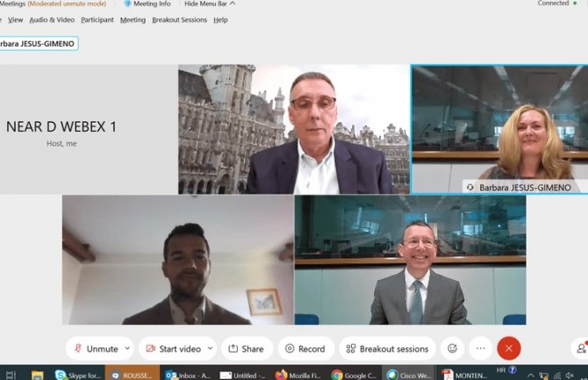The width and height of the screenshot is (588, 380).
Task: Open the participants panel icon
Action: 580,348
